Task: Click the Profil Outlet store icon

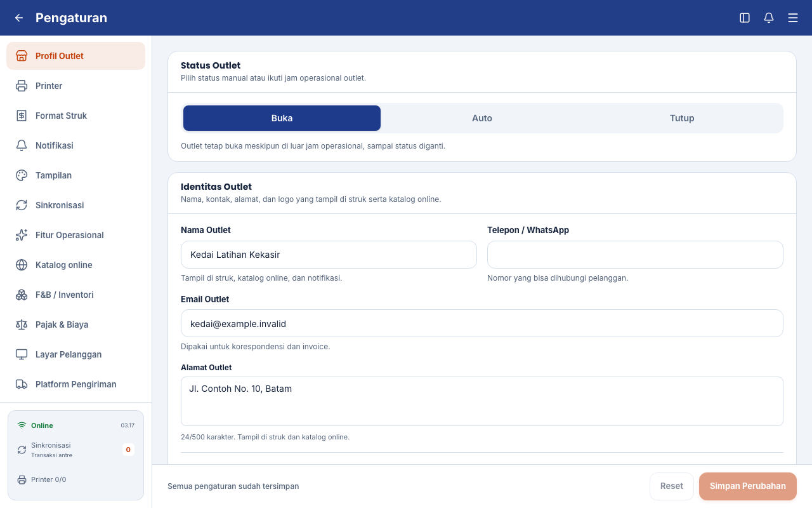Action: coord(22,56)
